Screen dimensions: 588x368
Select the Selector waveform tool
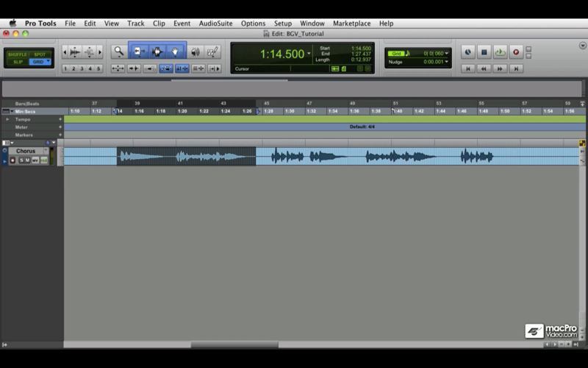click(x=157, y=52)
